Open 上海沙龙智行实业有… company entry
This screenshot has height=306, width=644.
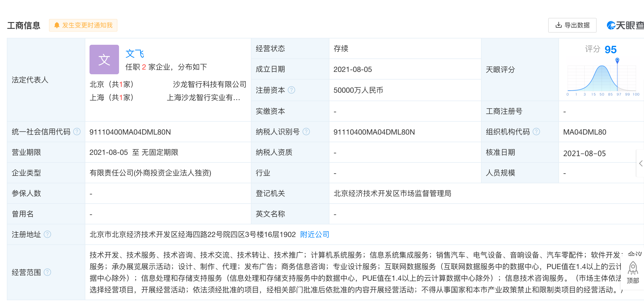pyautogui.click(x=204, y=97)
